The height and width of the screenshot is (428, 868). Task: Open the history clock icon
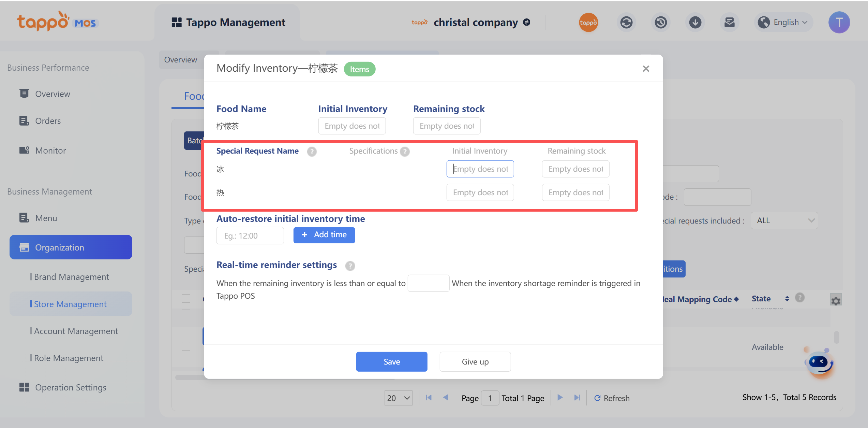coord(660,23)
